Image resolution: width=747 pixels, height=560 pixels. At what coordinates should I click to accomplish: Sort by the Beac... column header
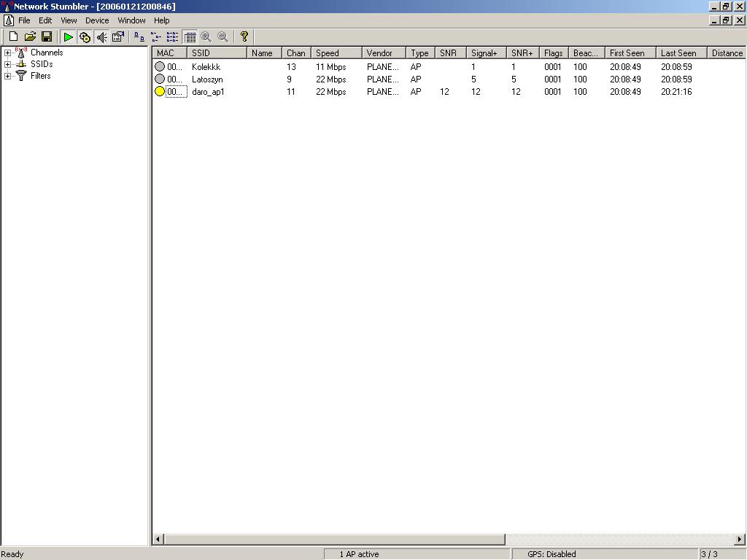tap(587, 52)
